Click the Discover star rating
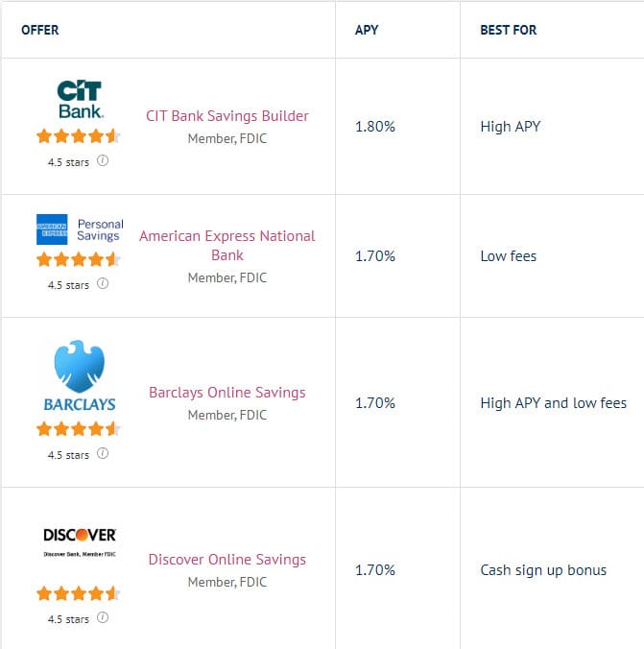The width and height of the screenshot is (644, 649). pos(79,593)
